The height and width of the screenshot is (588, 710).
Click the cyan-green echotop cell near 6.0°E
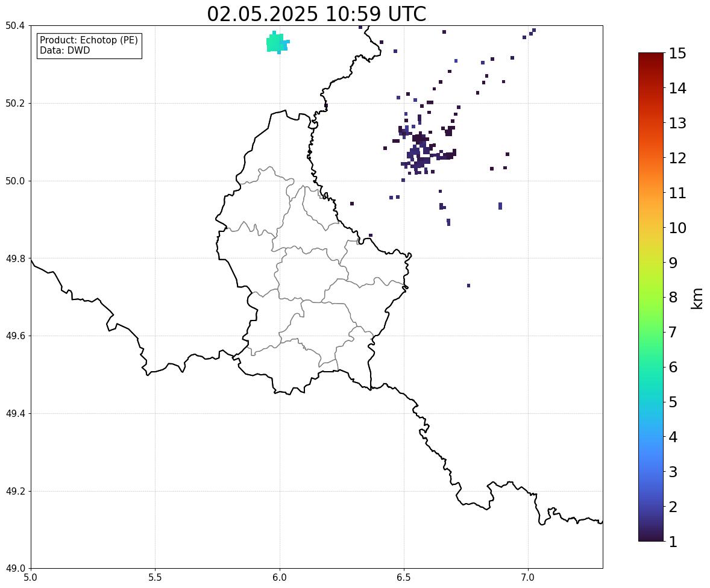pos(277,43)
